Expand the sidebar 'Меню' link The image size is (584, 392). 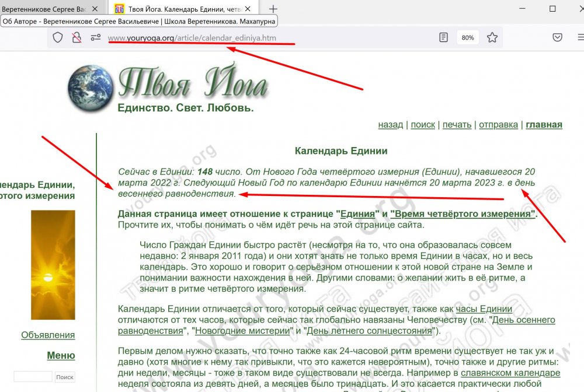tap(61, 355)
